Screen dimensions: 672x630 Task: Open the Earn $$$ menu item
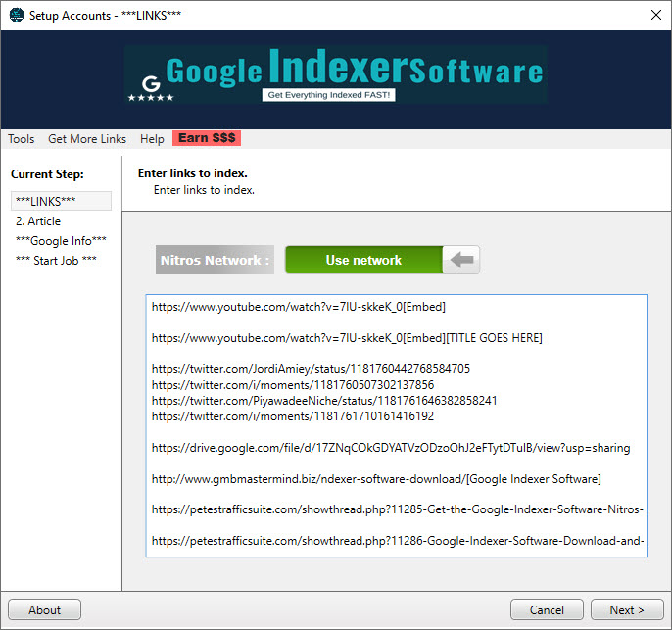click(x=207, y=138)
